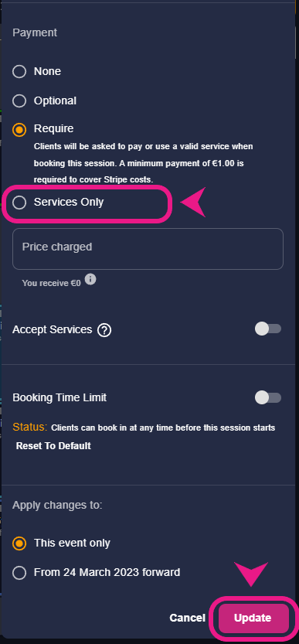The width and height of the screenshot is (299, 644).
Task: Select This event only option
Action: coord(19,543)
